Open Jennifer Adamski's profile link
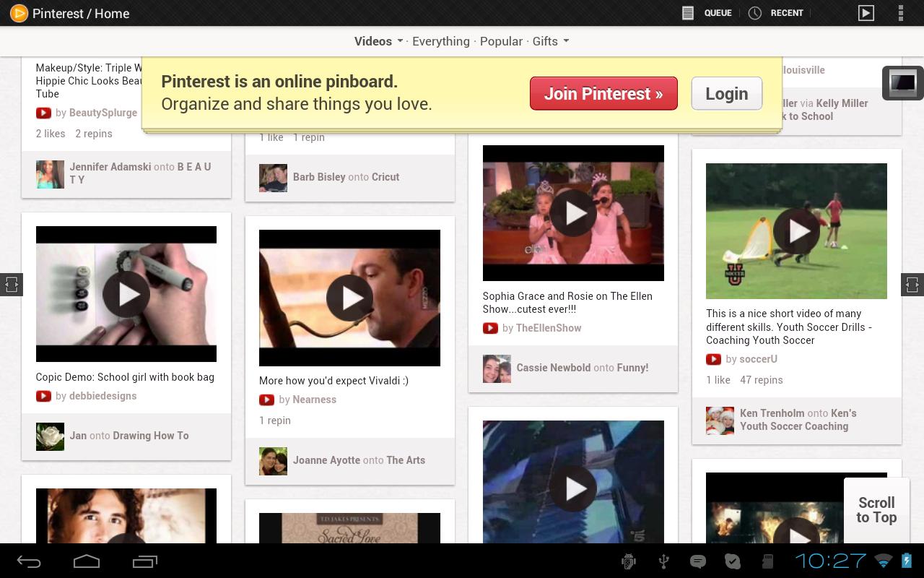The width and height of the screenshot is (924, 578). pyautogui.click(x=110, y=167)
